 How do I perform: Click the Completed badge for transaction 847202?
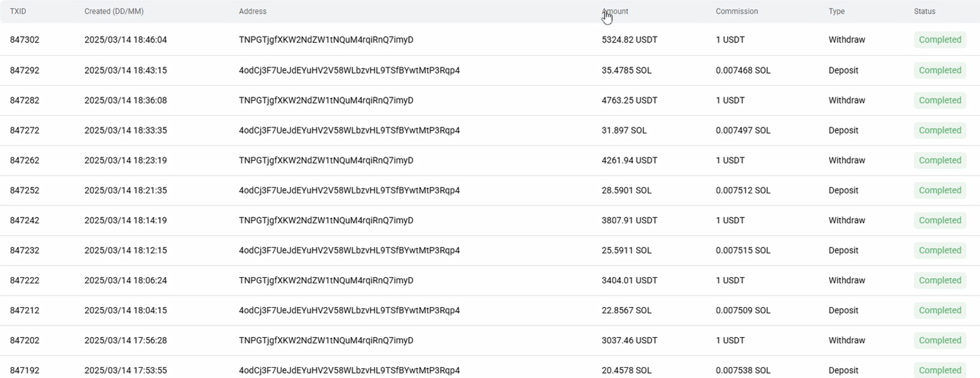940,341
